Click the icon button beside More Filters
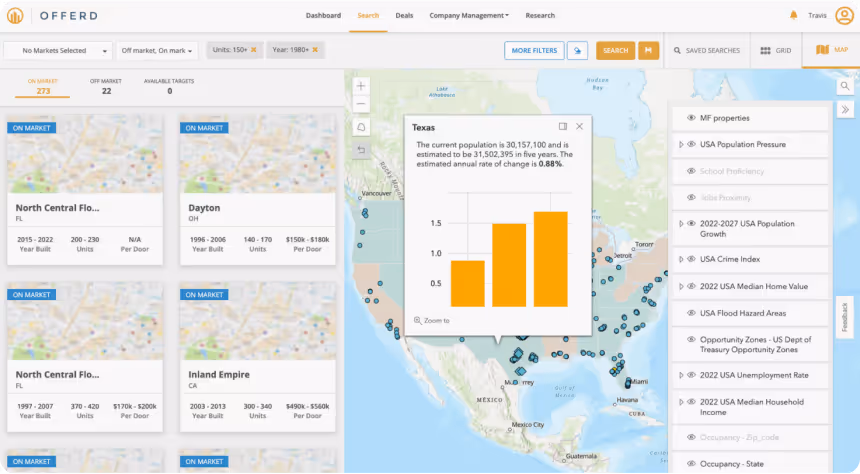This screenshot has width=860, height=474. (x=577, y=50)
